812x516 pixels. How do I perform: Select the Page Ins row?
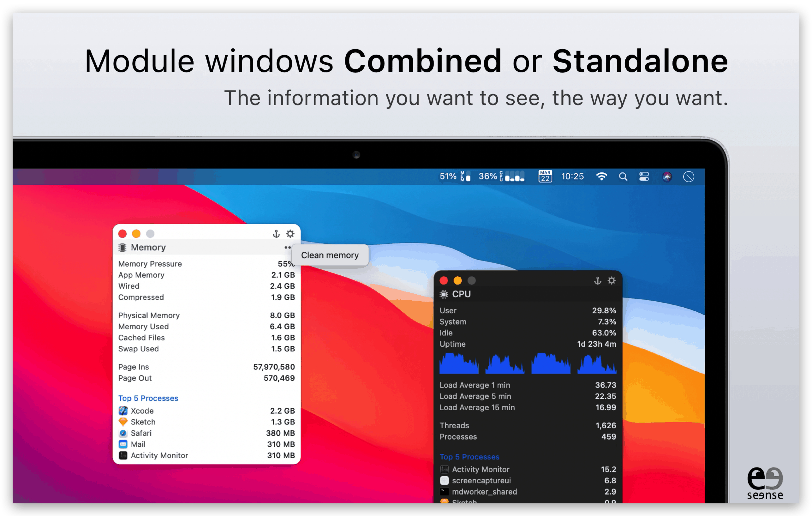point(206,367)
